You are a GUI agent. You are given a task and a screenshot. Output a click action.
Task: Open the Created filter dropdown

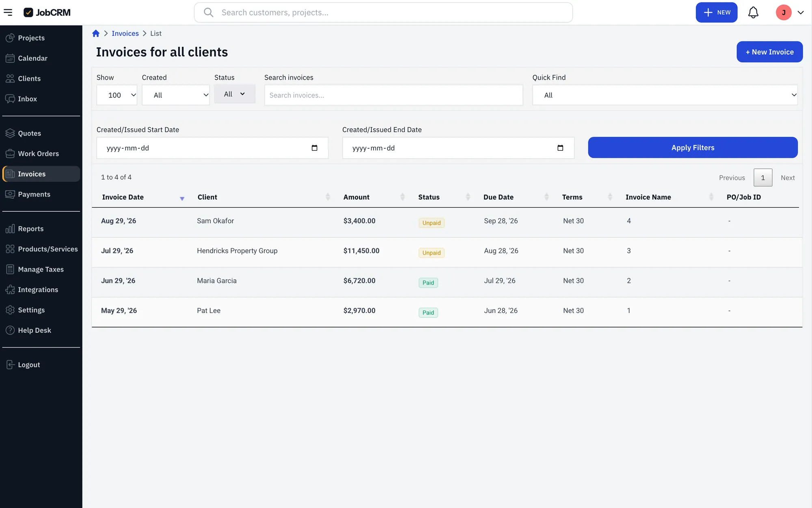(176, 95)
